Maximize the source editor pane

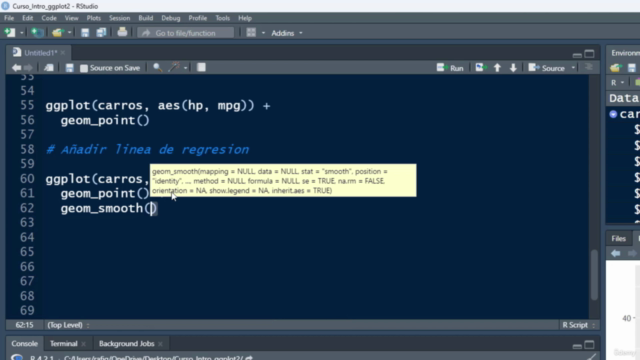pyautogui.click(x=589, y=54)
